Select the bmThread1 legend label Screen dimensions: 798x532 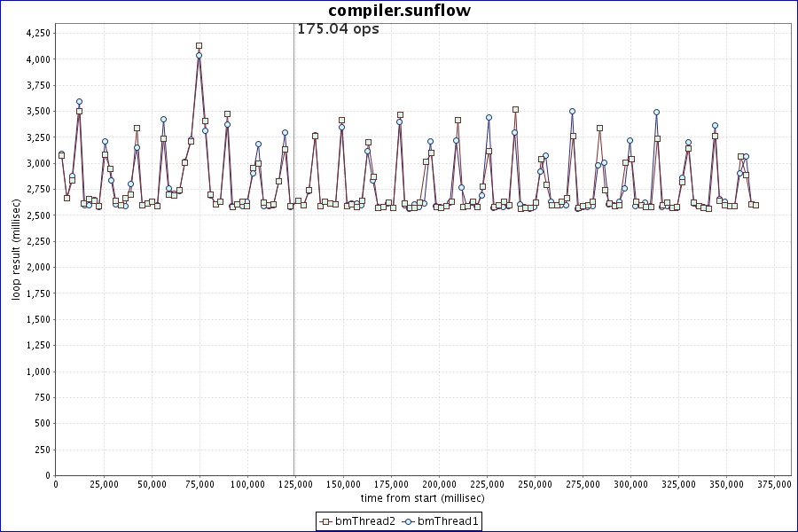tap(448, 521)
